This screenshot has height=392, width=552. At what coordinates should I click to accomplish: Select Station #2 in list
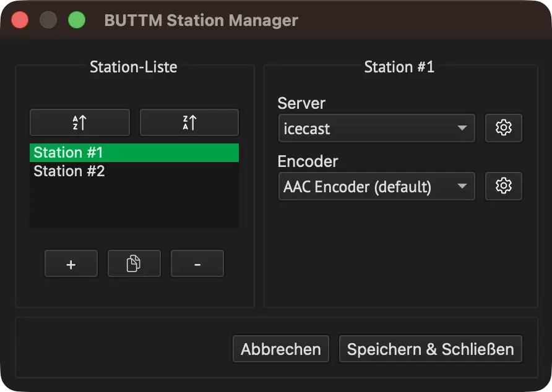(134, 171)
